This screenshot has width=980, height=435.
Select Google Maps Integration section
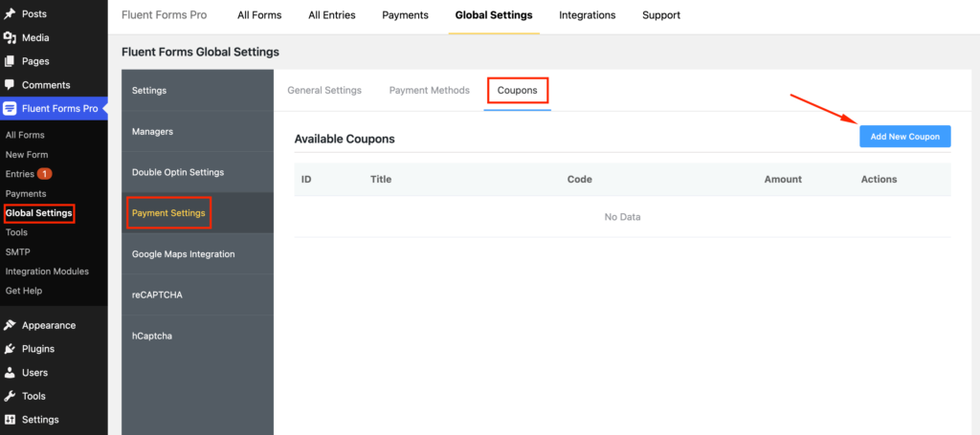197,254
